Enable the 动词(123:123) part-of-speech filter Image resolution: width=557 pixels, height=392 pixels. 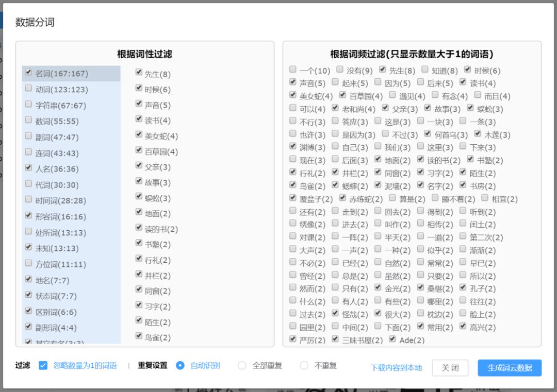pos(28,89)
